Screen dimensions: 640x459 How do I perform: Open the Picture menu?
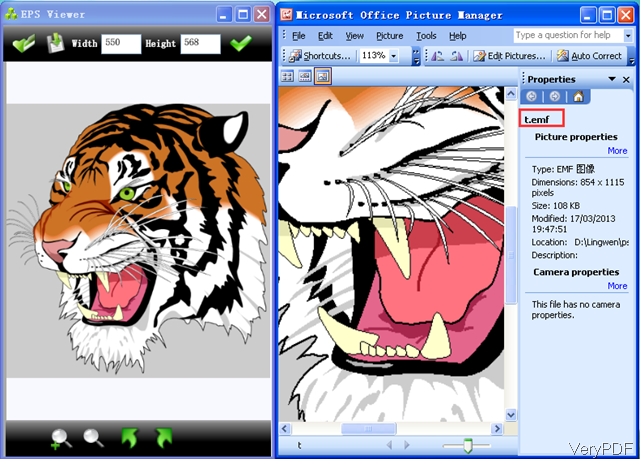(x=390, y=35)
